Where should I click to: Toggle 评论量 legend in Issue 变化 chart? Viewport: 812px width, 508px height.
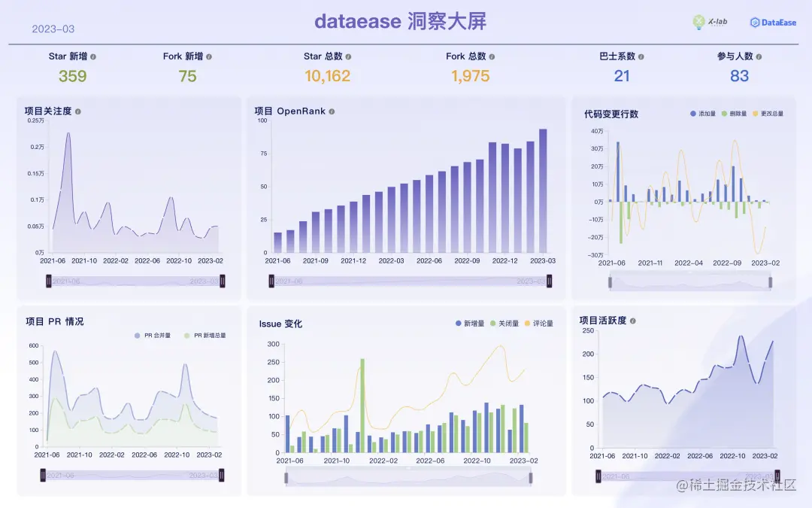[539, 324]
